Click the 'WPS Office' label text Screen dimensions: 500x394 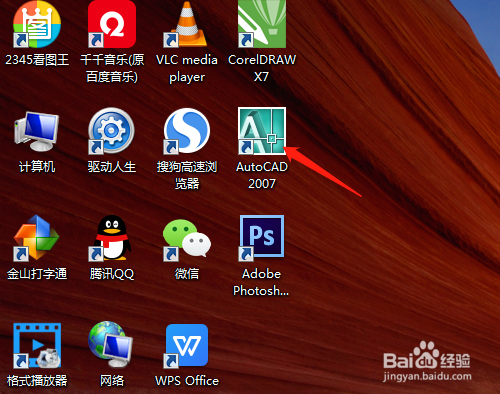[x=187, y=381]
